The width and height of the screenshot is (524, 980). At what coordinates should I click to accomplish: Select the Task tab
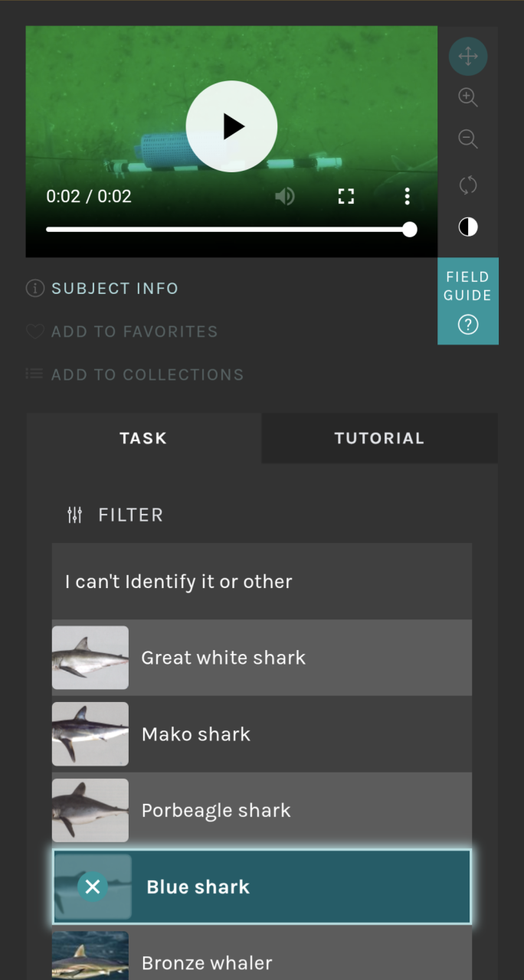(x=143, y=439)
